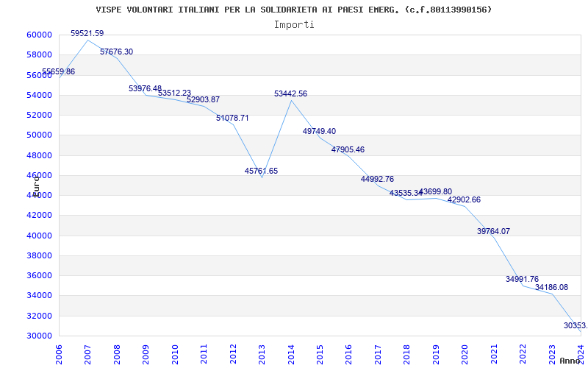Click x-axis year 2020

point(465,355)
